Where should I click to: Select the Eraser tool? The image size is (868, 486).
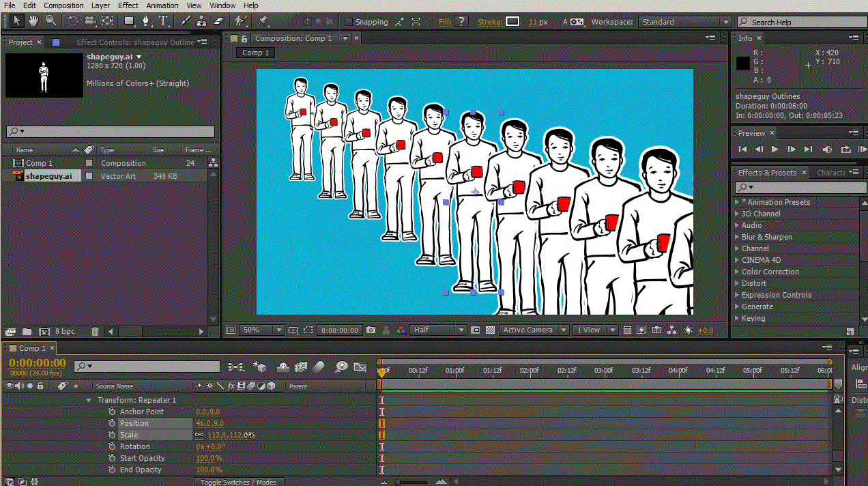218,21
